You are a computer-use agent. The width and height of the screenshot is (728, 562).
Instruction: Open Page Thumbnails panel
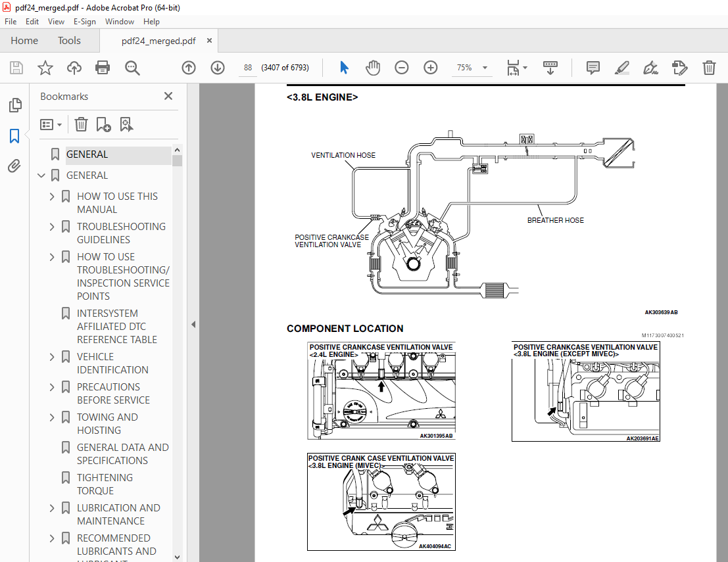click(15, 105)
